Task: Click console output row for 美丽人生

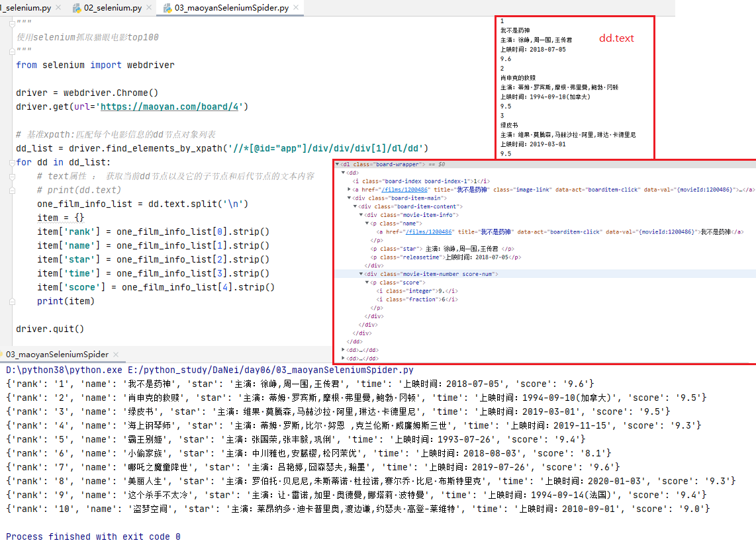Action: (x=371, y=481)
